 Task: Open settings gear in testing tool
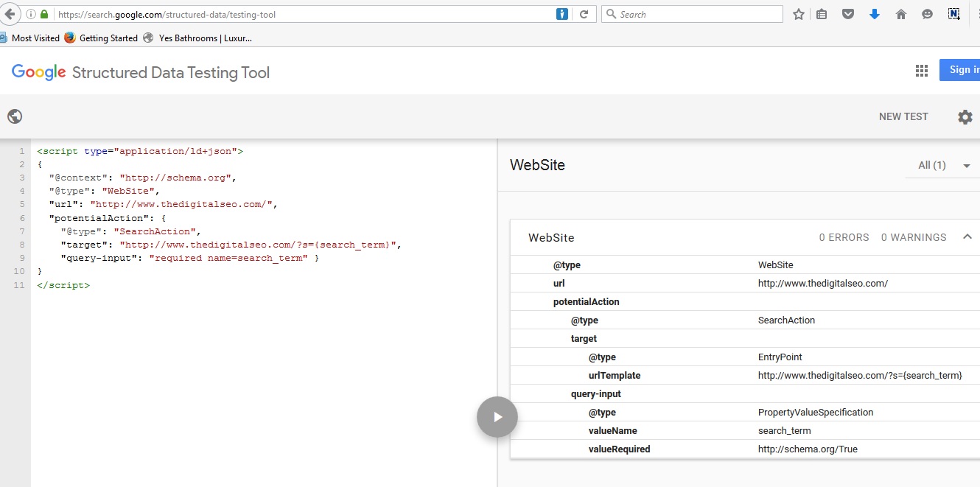pos(965,116)
